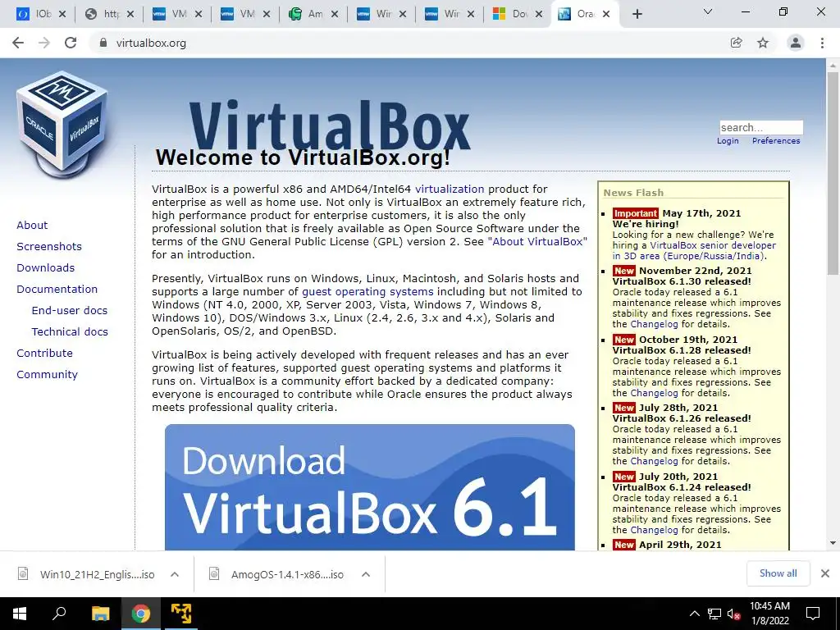Click the "About VirtualBox" link
This screenshot has width=840, height=630.
pos(537,242)
